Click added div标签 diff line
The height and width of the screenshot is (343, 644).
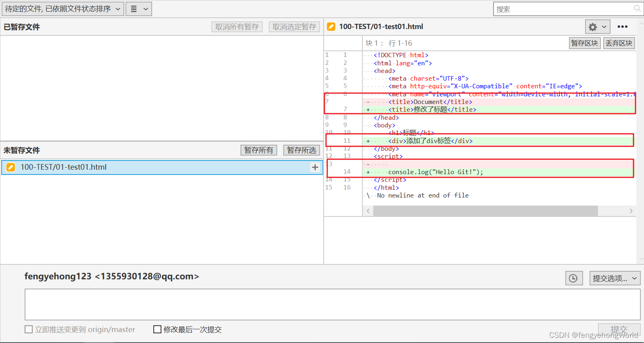pos(499,141)
